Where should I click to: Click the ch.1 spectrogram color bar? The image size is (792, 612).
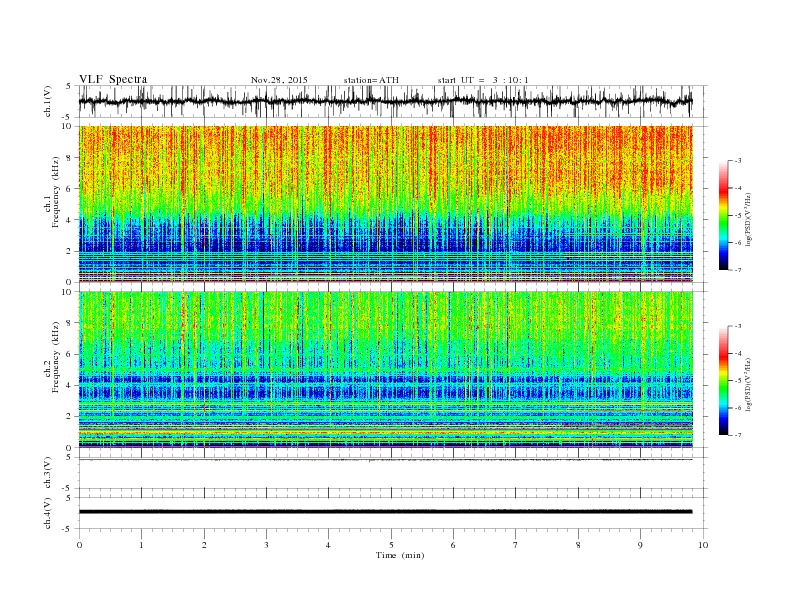click(723, 215)
